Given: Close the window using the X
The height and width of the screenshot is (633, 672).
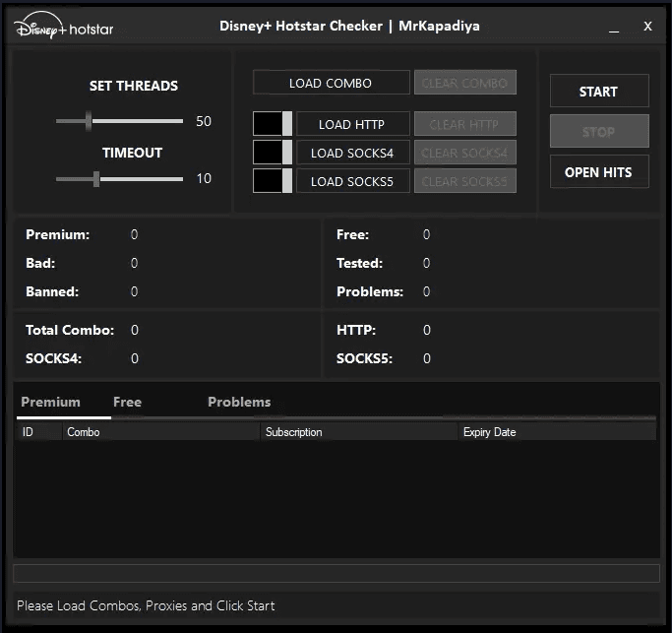Looking at the screenshot, I should tap(647, 27).
